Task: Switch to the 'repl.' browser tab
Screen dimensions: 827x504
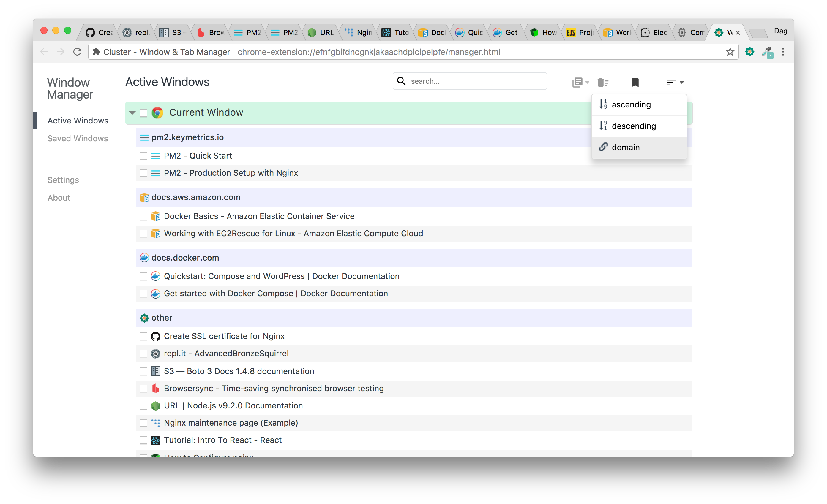Action: (x=136, y=33)
